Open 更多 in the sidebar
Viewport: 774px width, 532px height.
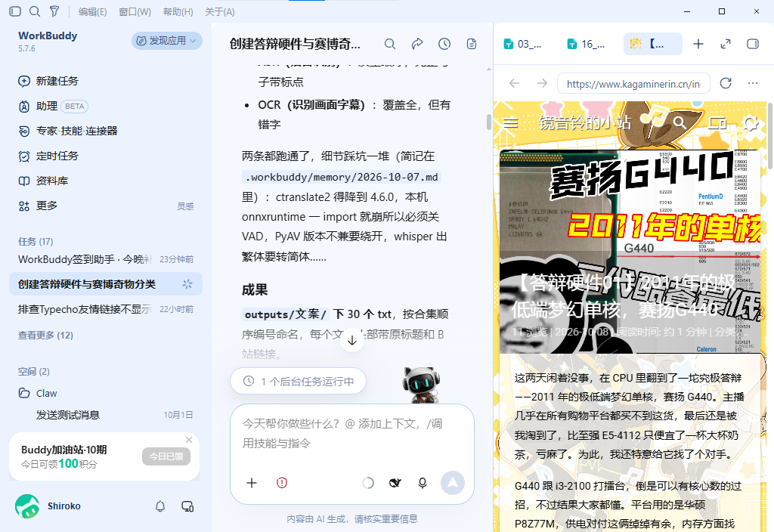point(38,206)
